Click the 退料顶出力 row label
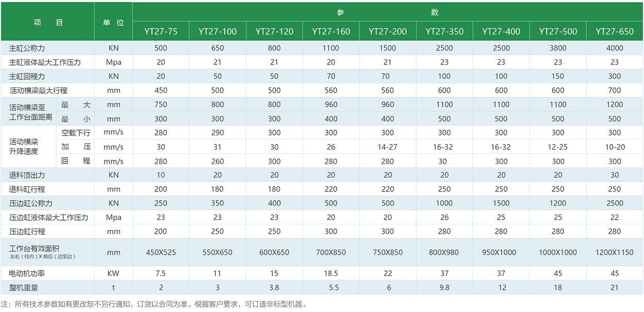The image size is (644, 312). 27,175
